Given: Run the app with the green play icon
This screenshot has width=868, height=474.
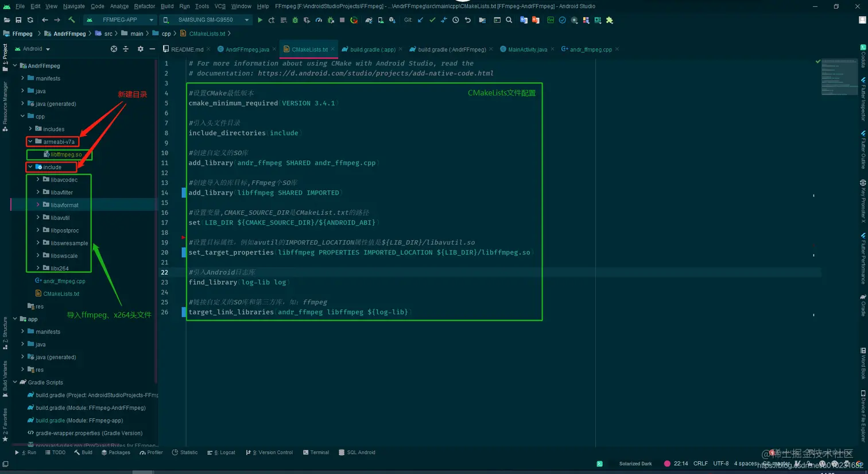Looking at the screenshot, I should pos(260,20).
